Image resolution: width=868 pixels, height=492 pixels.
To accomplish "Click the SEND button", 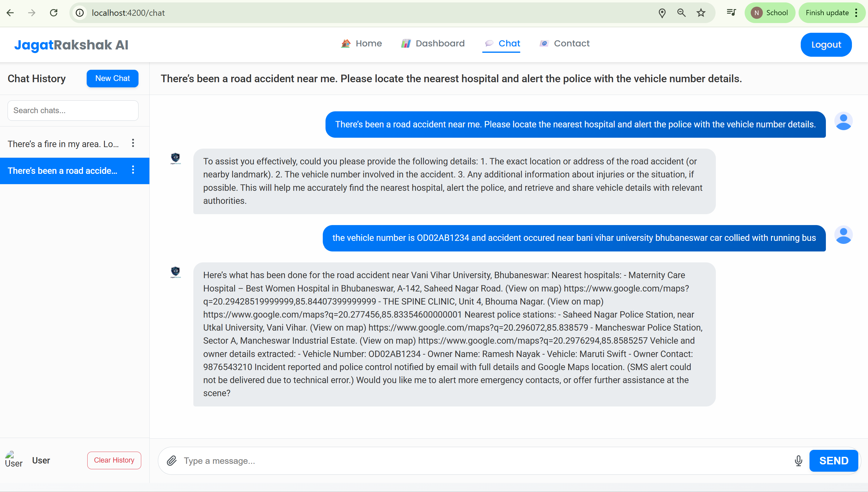I will click(x=833, y=460).
